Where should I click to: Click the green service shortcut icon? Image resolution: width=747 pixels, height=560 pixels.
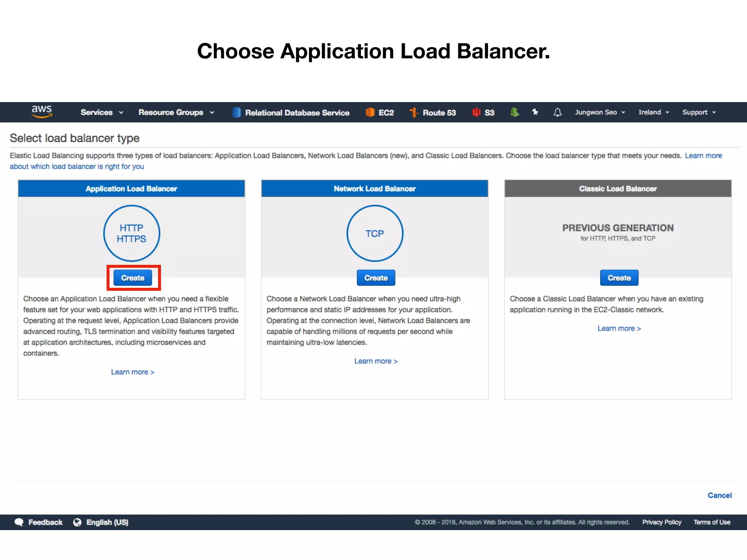[x=514, y=112]
